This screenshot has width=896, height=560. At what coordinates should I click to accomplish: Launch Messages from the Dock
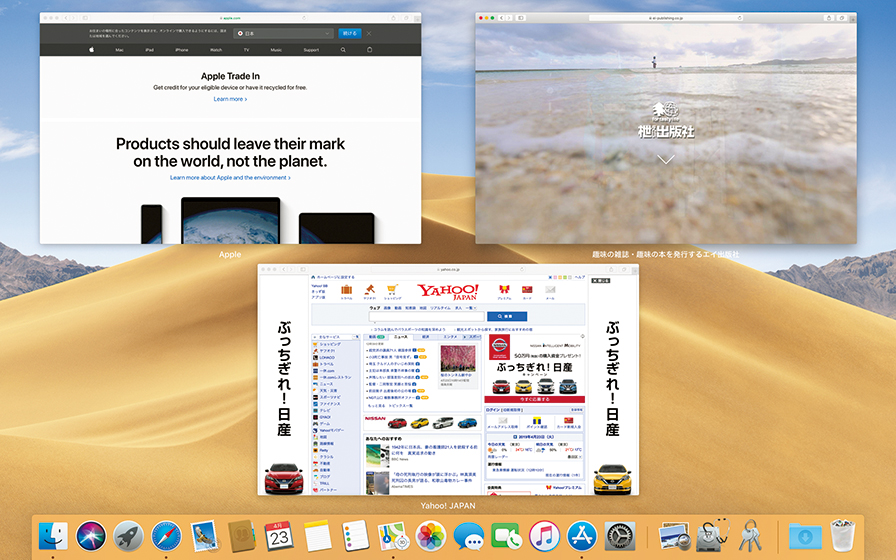[468, 536]
